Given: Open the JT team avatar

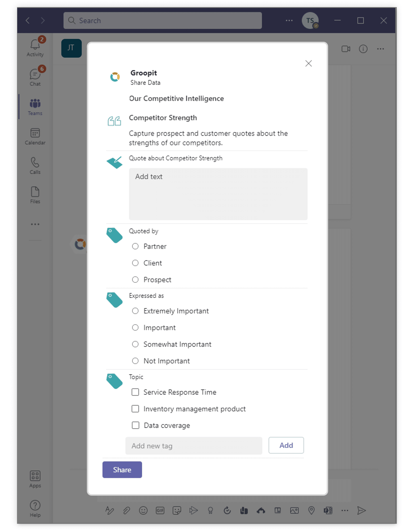Looking at the screenshot, I should [x=71, y=48].
